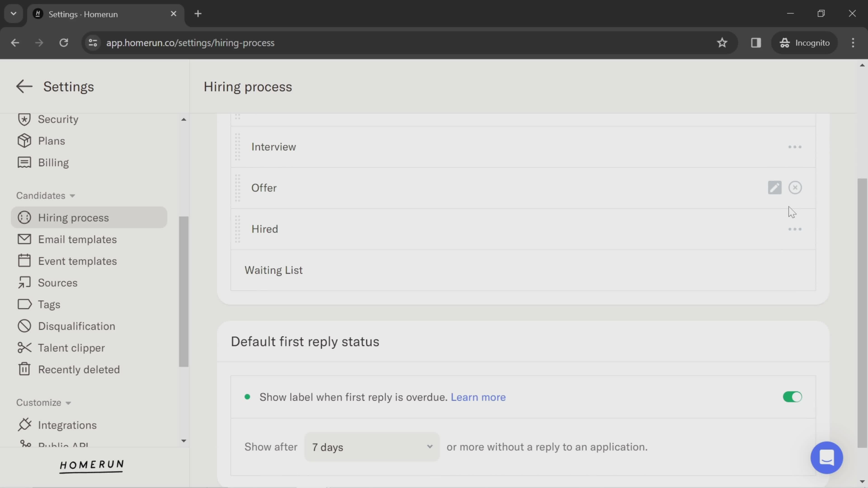The height and width of the screenshot is (488, 868).
Task: Open the Plans settings icon
Action: (x=23, y=141)
